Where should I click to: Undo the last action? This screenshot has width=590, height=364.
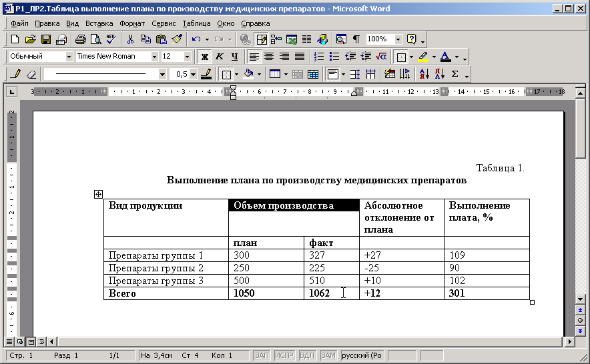pyautogui.click(x=196, y=39)
